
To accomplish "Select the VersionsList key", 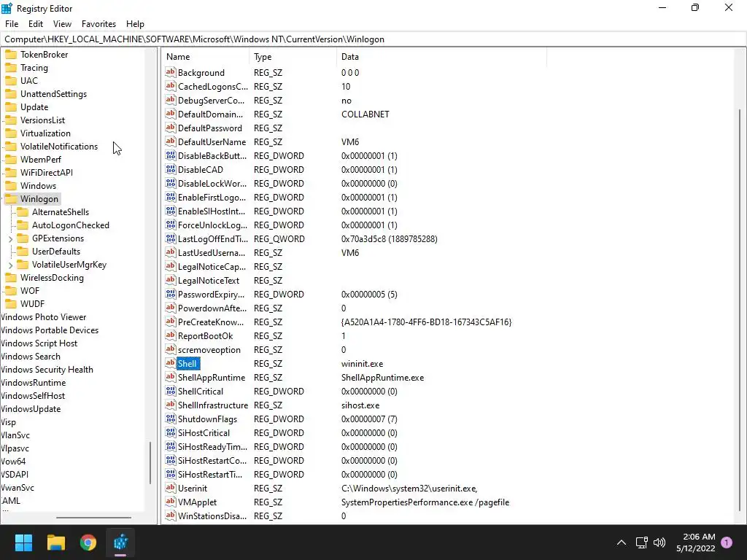I will click(x=42, y=120).
